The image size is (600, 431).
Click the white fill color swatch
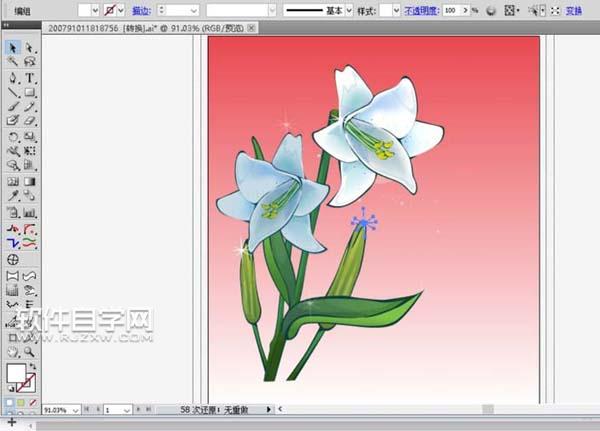click(x=15, y=374)
